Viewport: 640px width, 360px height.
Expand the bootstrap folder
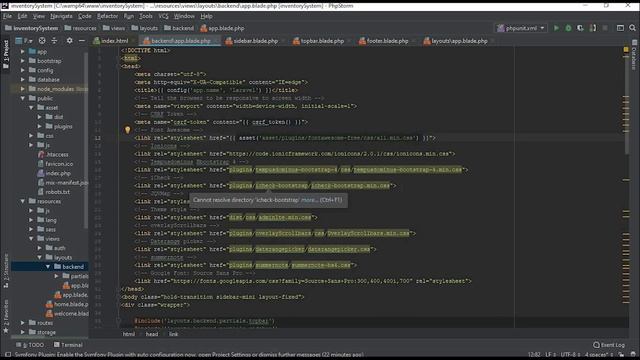23,61
